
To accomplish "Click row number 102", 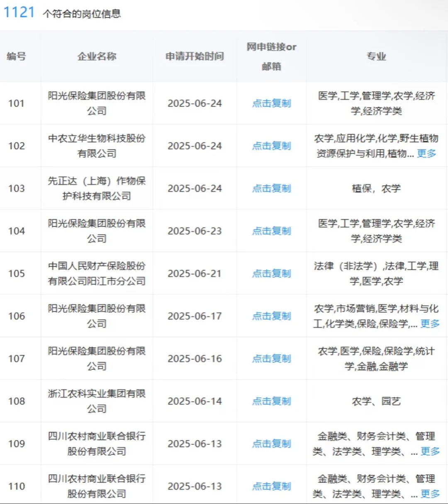I will point(17,146).
